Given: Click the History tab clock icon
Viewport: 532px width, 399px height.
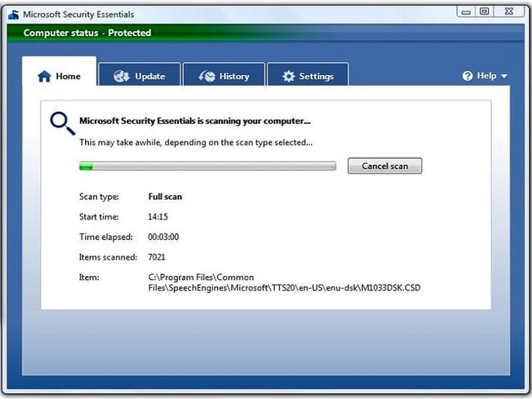Looking at the screenshot, I should click(207, 76).
